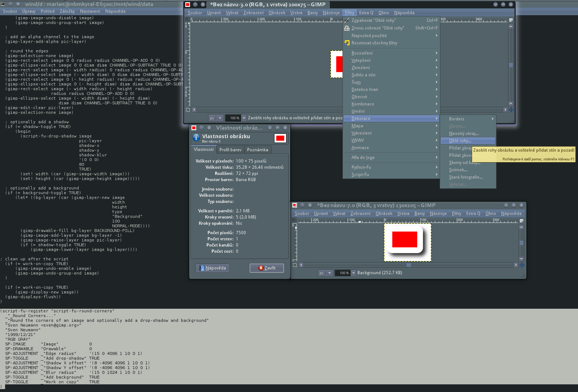The image size is (578, 392).
Task: Select Dekorace in the Filtry menu
Action: 392,119
